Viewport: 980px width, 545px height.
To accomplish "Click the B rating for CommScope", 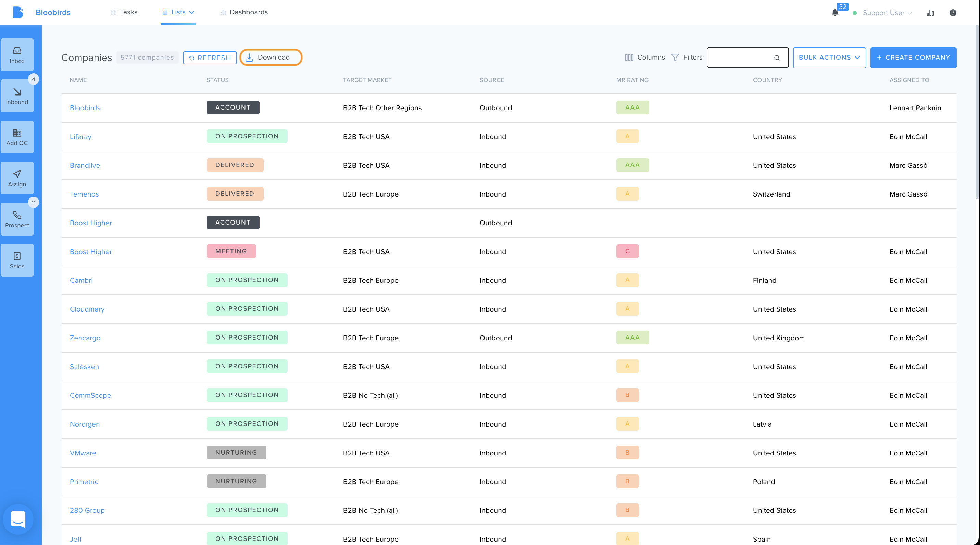I will coord(627,395).
